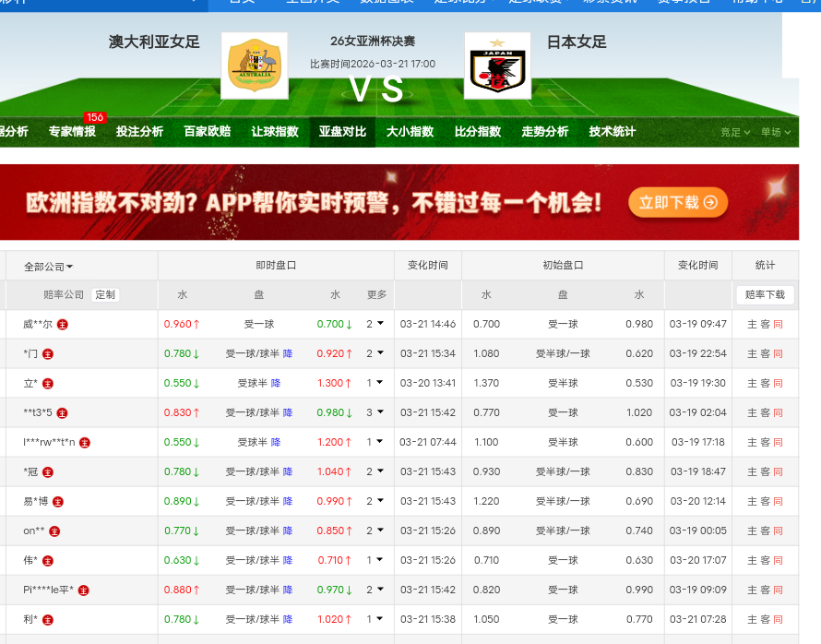821x644 pixels.
Task: Open the 竞足 selector dropdown
Action: click(x=735, y=132)
